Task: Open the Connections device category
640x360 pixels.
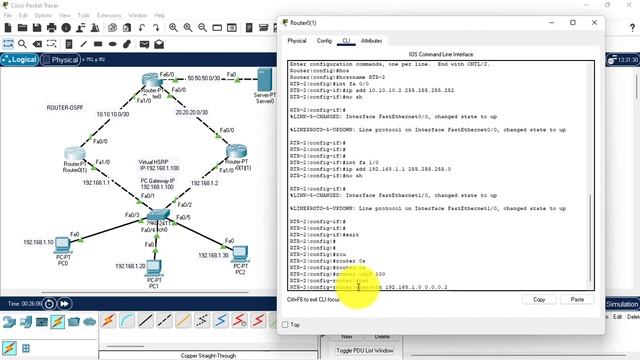Action: pos(58,322)
